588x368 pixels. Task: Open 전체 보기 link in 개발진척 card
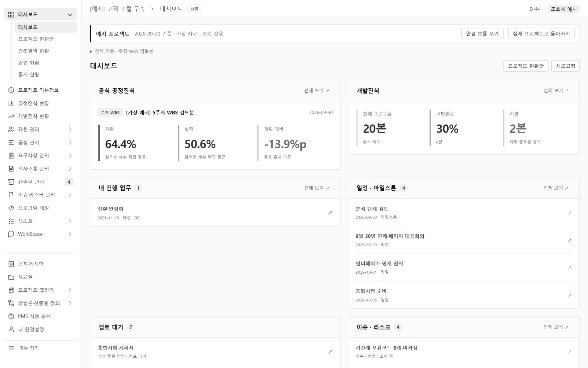pos(556,91)
